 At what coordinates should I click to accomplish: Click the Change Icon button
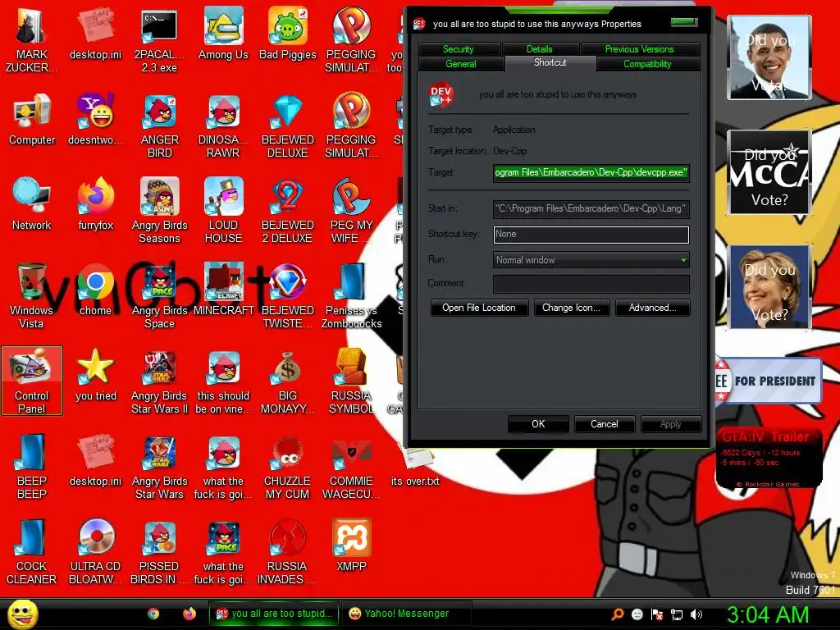(x=571, y=308)
